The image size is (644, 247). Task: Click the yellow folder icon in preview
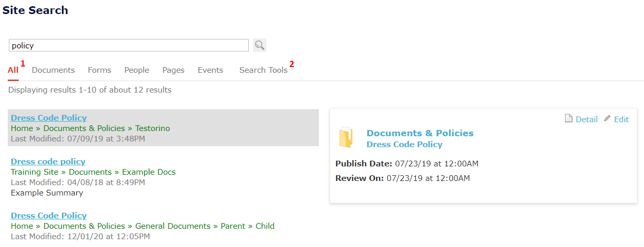(346, 138)
